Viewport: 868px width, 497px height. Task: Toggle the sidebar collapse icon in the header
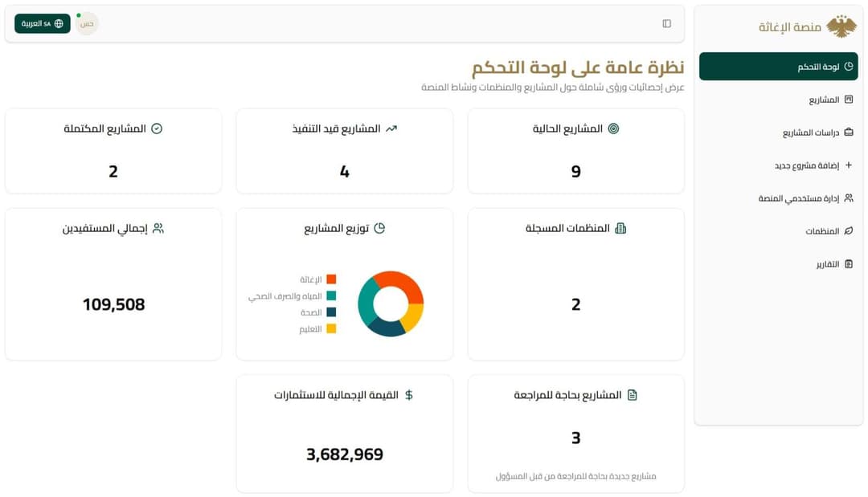click(665, 23)
